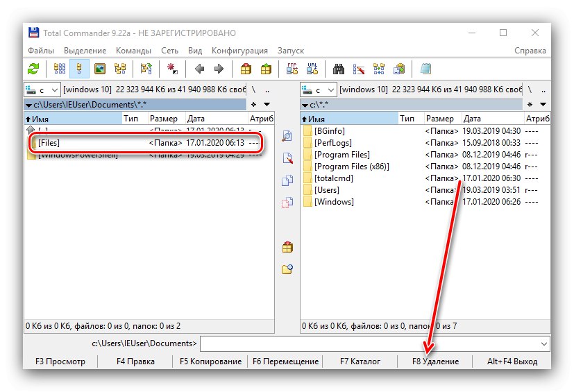The width and height of the screenshot is (574, 392).
Task: Go to root in left panel backslash button
Action: [254, 90]
